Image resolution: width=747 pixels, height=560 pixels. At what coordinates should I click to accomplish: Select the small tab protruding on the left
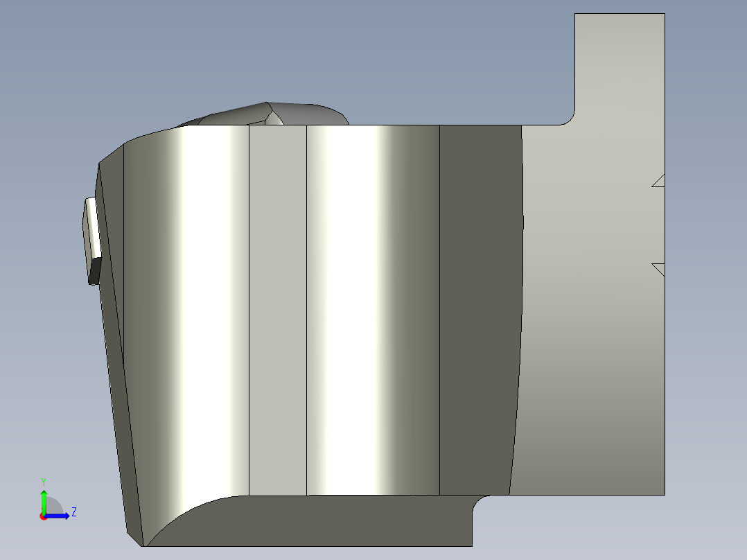click(x=92, y=241)
